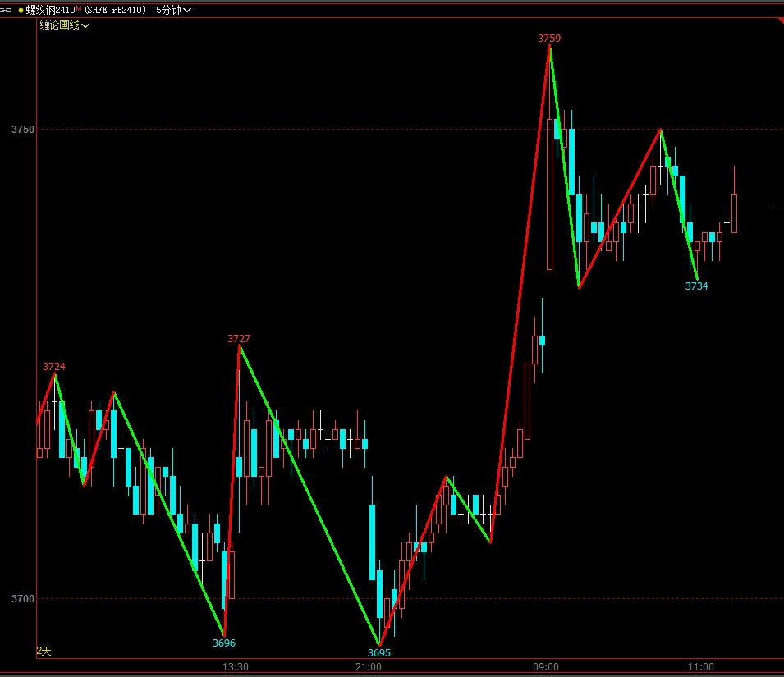Click the 3695 lowest price label

379,653
